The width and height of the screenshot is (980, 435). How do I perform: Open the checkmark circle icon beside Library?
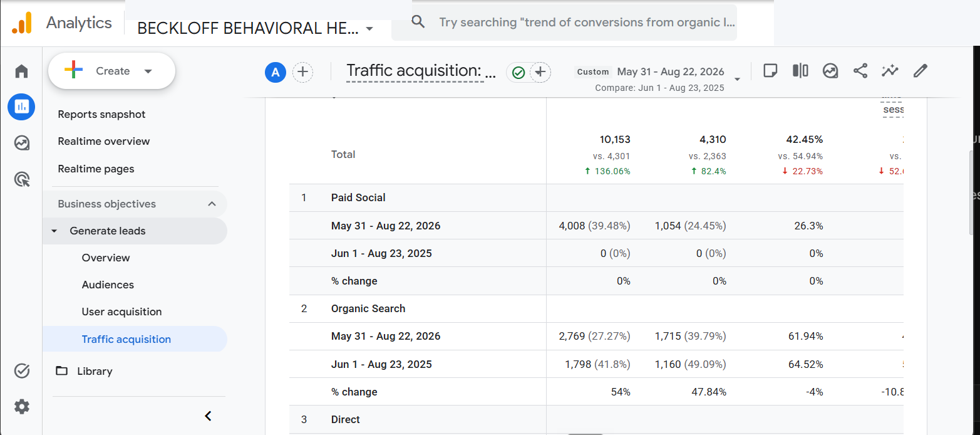(22, 371)
